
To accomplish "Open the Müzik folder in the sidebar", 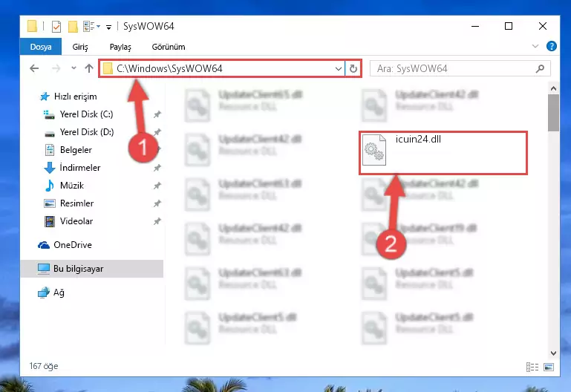I will [72, 186].
